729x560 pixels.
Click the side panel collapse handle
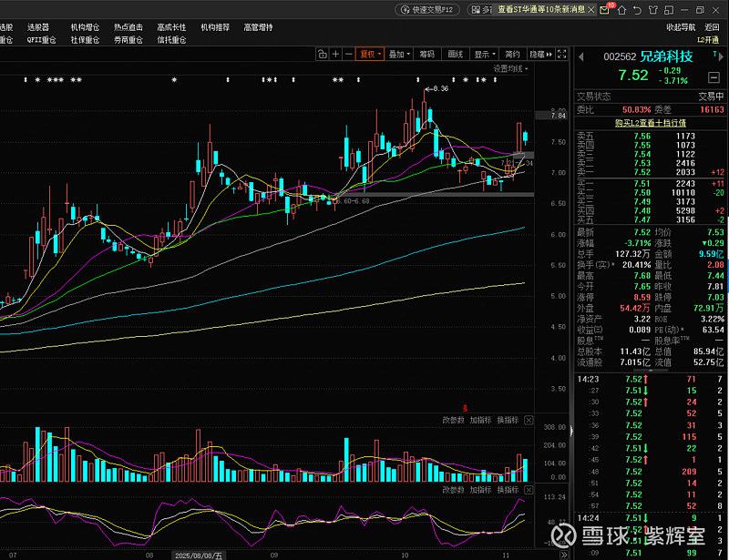tap(571, 431)
